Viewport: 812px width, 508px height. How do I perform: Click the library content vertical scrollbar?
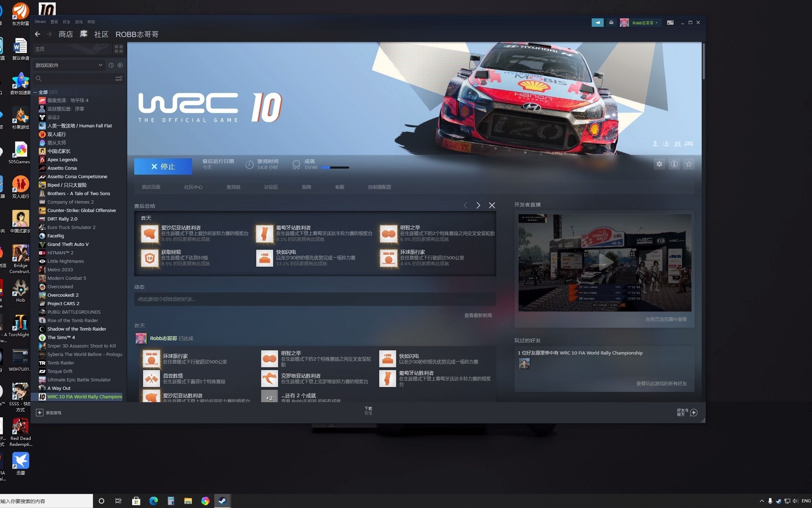pyautogui.click(x=703, y=62)
